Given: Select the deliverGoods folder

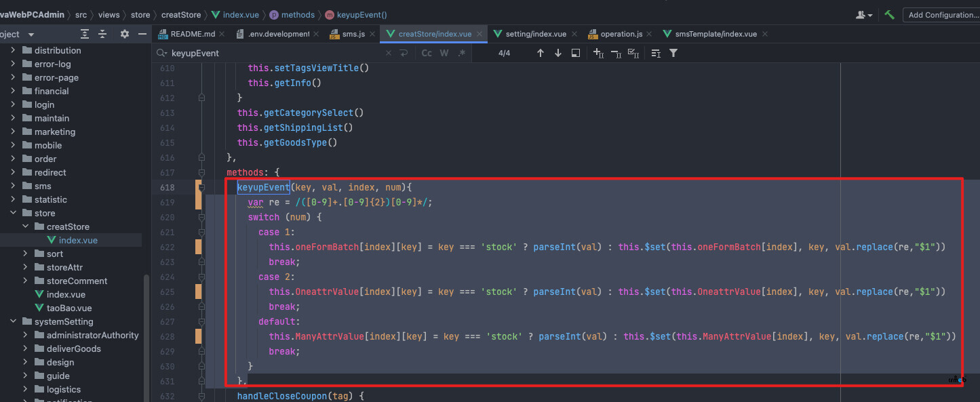Looking at the screenshot, I should click(73, 348).
